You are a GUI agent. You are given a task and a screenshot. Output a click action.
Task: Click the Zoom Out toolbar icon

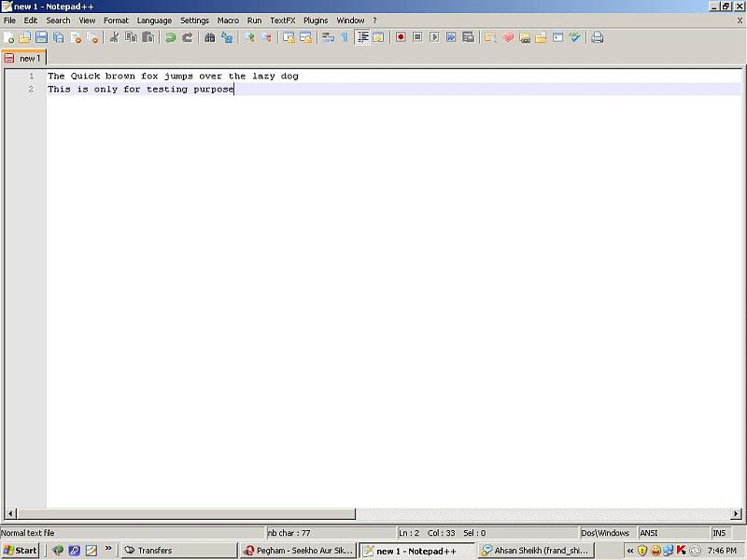tap(266, 37)
